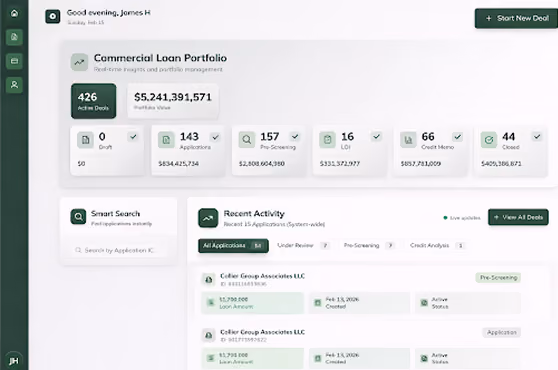Click the 16 LOI count
The image size is (558, 370).
(347, 137)
